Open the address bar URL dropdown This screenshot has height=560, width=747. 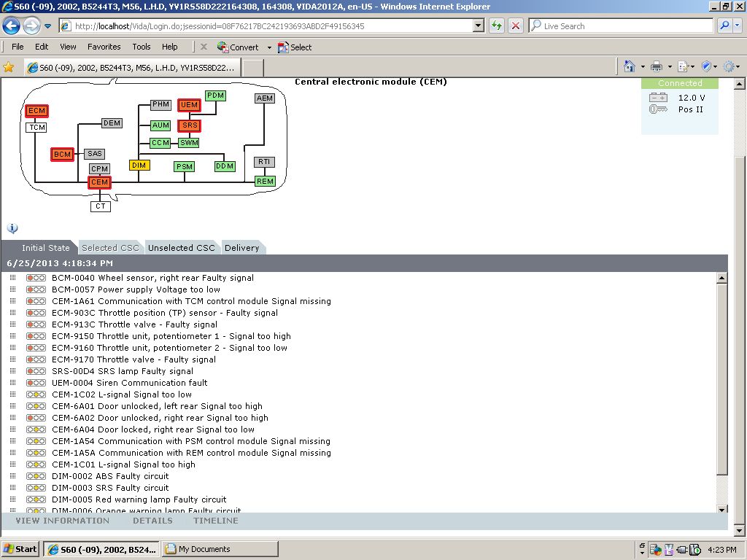pyautogui.click(x=479, y=26)
